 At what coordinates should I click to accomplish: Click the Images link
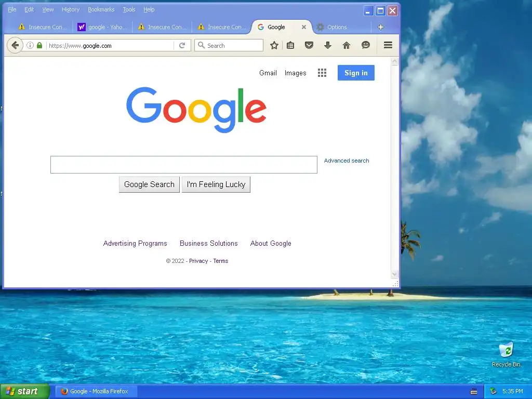tap(295, 73)
